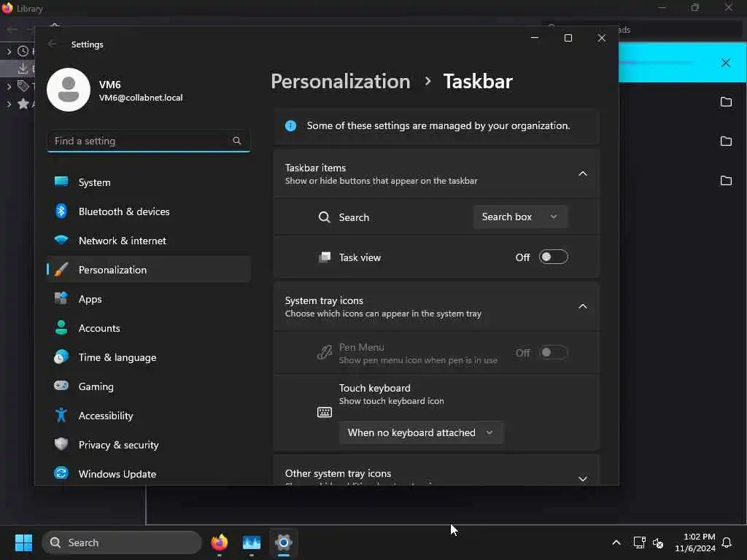
Task: Open When no keyboard attached dropdown
Action: coord(421,432)
